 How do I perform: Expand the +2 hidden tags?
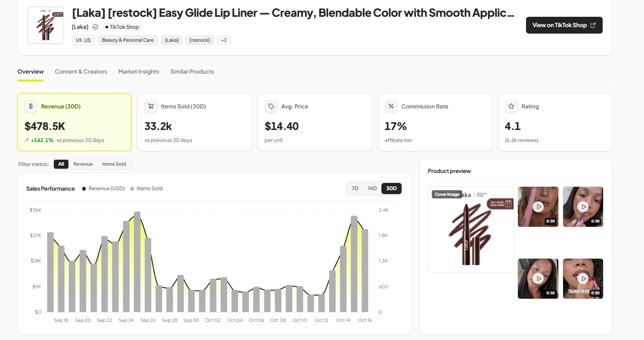(224, 40)
